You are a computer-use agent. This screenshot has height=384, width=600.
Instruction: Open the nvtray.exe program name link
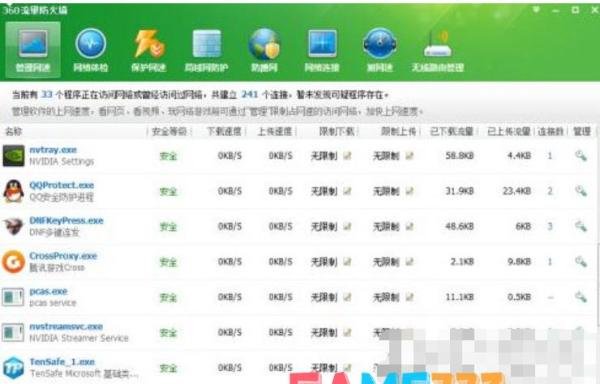53,150
